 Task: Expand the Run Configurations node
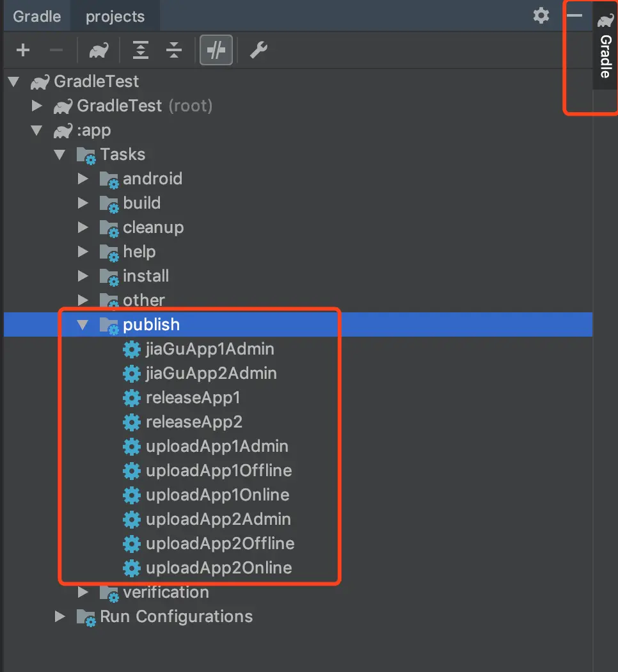[x=59, y=616]
